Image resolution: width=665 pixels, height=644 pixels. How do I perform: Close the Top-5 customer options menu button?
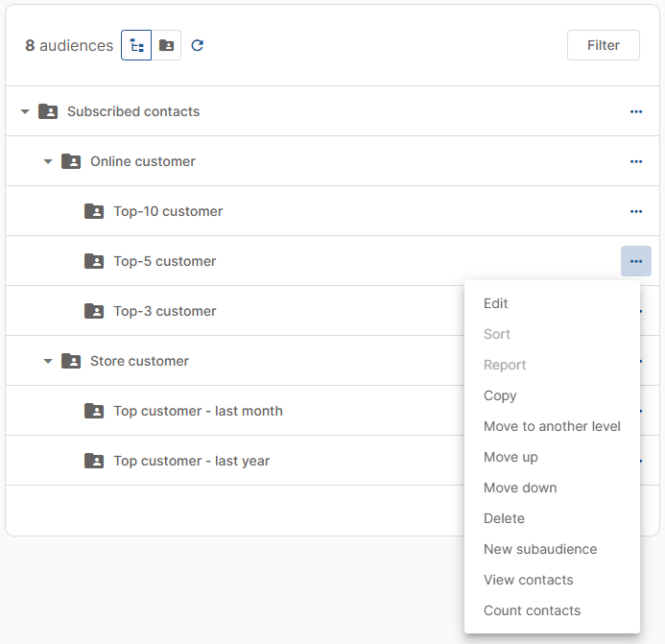635,261
